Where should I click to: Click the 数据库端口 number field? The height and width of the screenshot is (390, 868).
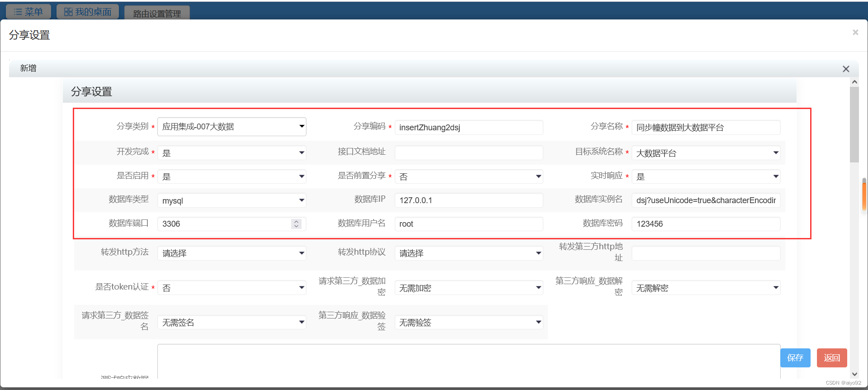232,224
